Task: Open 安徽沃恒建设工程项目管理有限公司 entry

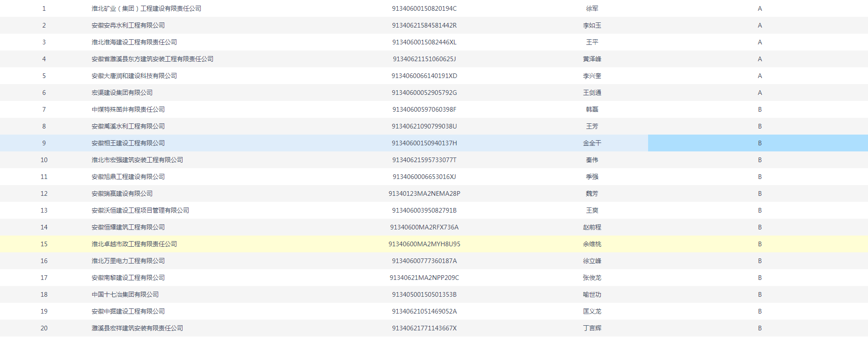Action: click(x=140, y=210)
